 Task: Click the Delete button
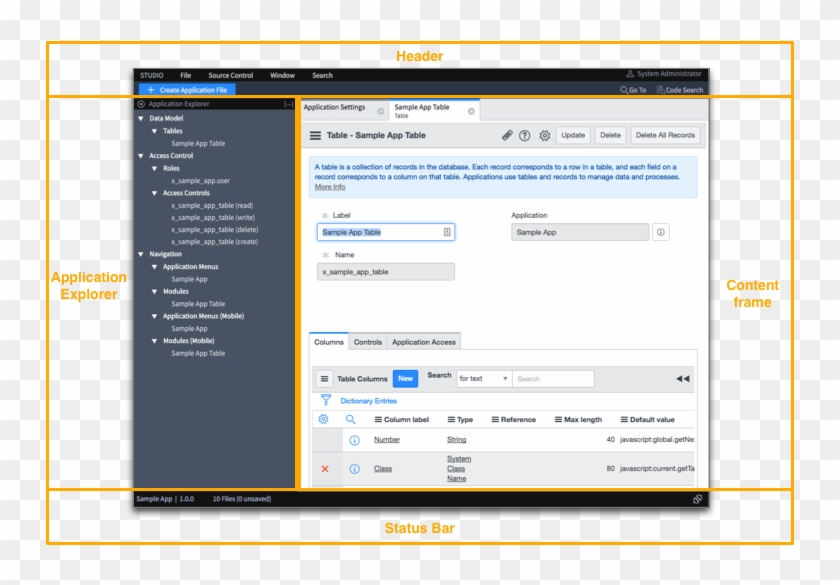tap(610, 136)
